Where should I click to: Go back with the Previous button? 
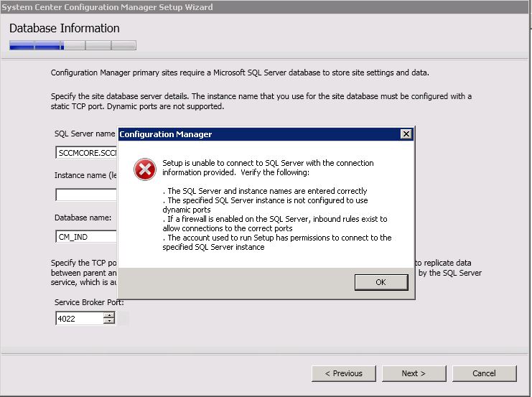pos(344,373)
